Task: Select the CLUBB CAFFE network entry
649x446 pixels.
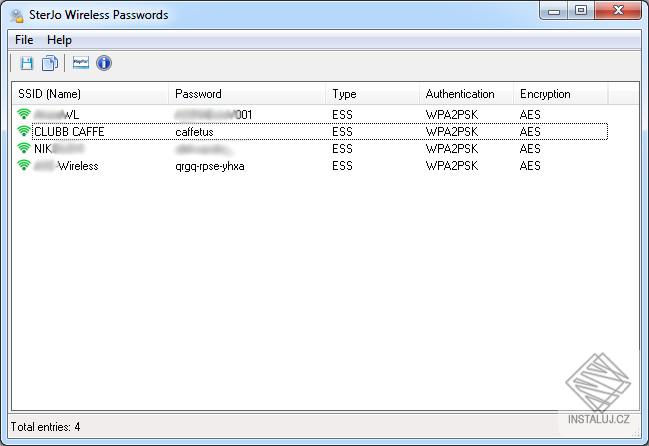Action: [x=69, y=132]
